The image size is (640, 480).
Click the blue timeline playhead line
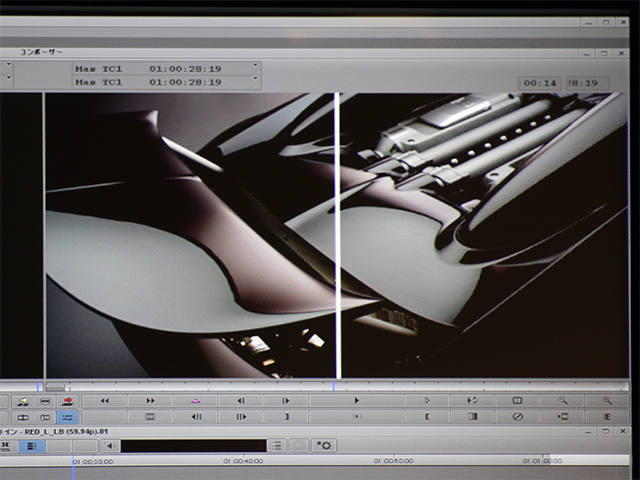pyautogui.click(x=73, y=467)
